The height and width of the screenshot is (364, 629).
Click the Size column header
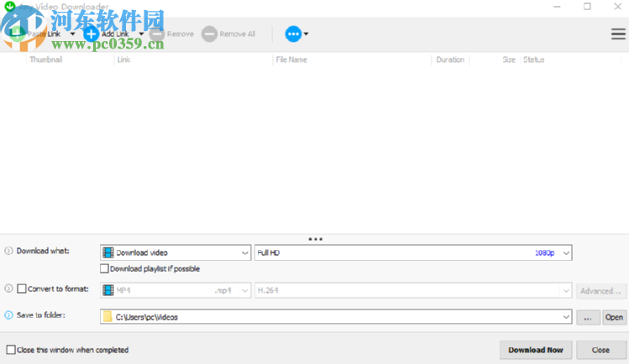tap(509, 60)
